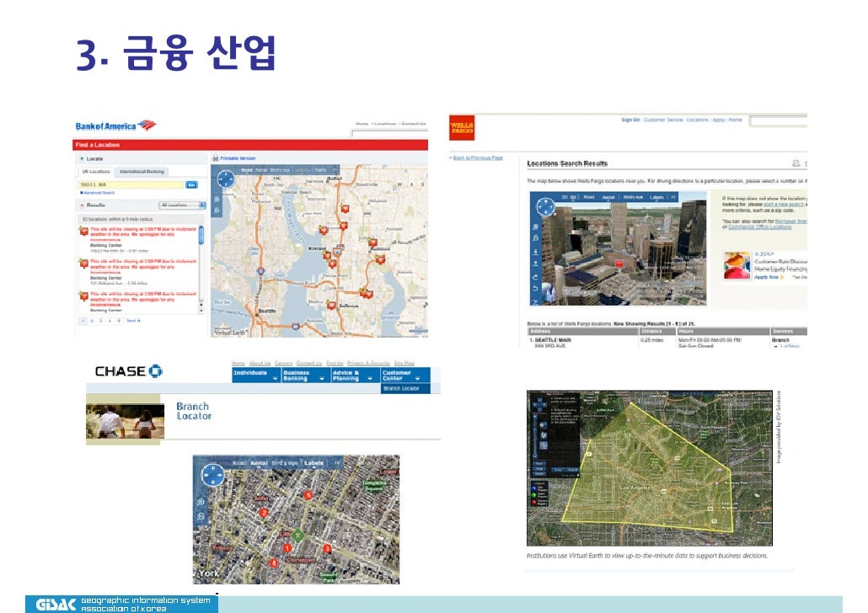The image size is (868, 613).
Task: Switch Bank of America map to Aerial view
Action: pyautogui.click(x=261, y=170)
